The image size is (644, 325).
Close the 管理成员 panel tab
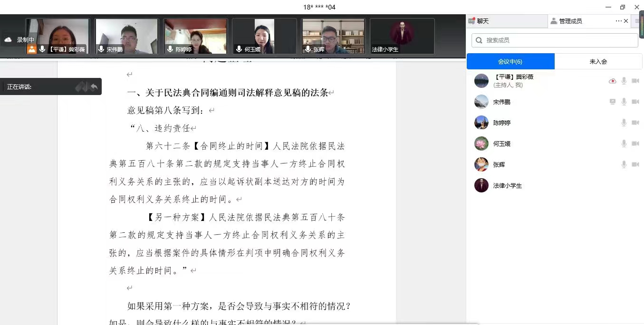coord(626,21)
